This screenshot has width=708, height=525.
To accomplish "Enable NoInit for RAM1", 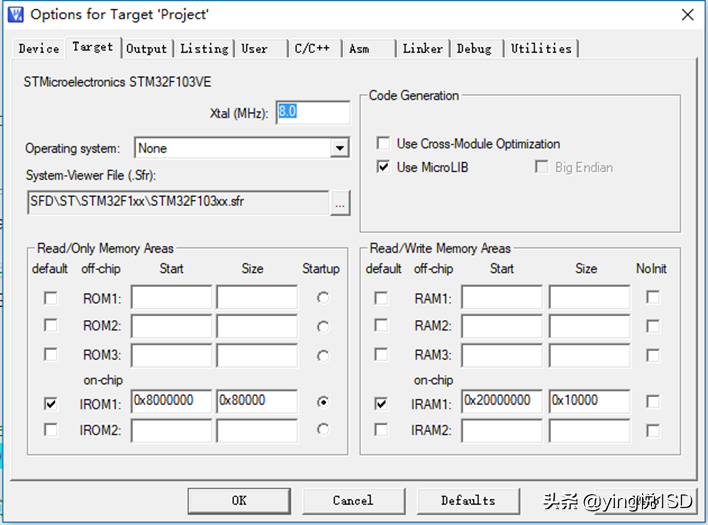I will point(653,297).
